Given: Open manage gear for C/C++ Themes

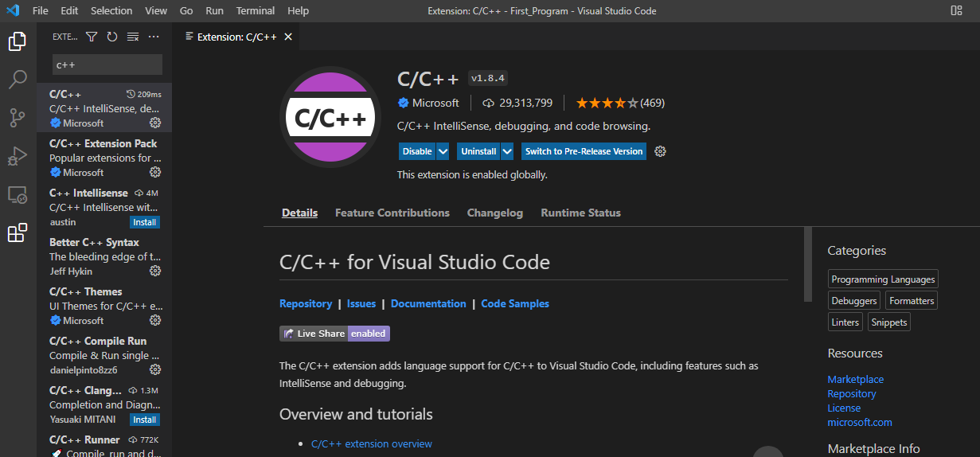Looking at the screenshot, I should (155, 320).
